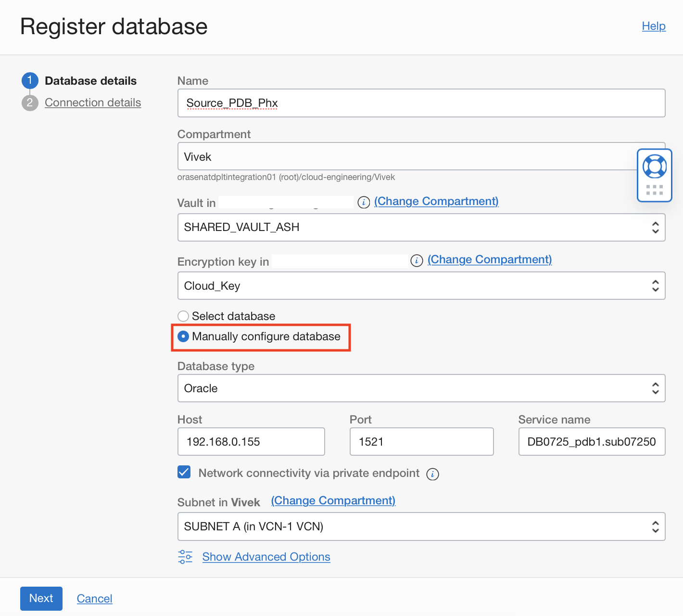Open the SHARED_VAULT_ASH vault dropdown
The height and width of the screenshot is (616, 683).
click(x=421, y=228)
